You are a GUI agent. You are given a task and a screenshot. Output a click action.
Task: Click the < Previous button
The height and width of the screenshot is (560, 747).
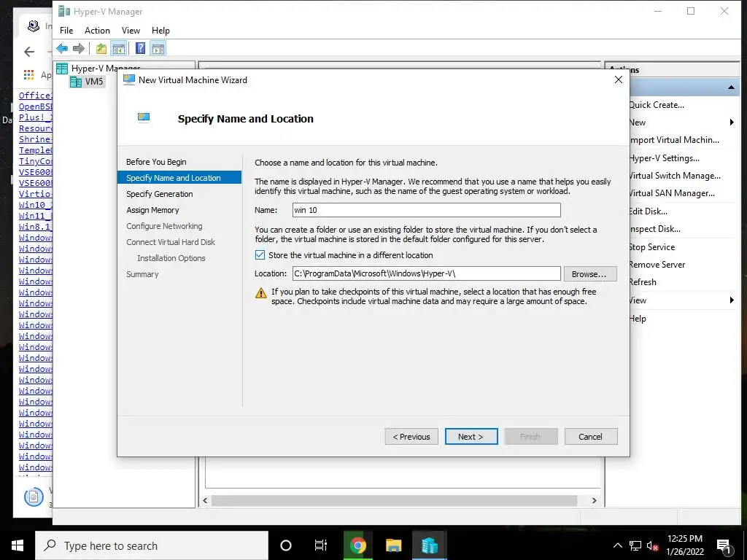pos(411,437)
